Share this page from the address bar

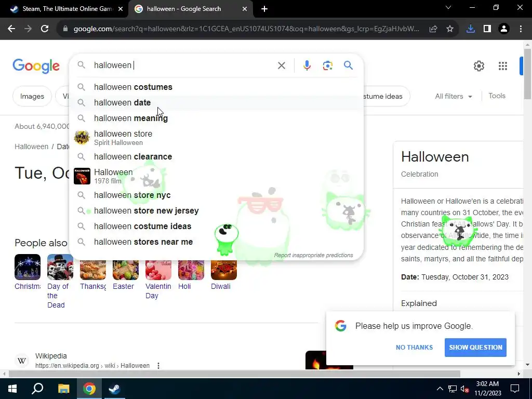click(433, 29)
